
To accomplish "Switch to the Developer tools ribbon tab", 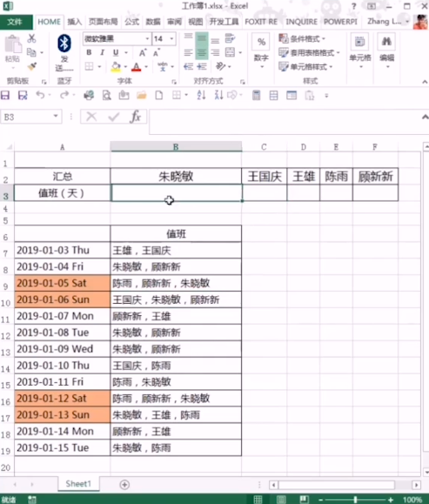I will pos(224,22).
